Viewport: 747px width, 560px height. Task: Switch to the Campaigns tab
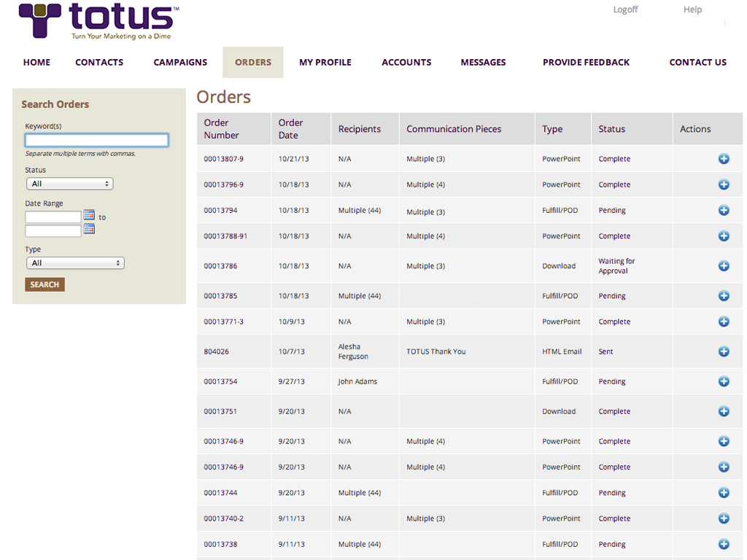[180, 63]
